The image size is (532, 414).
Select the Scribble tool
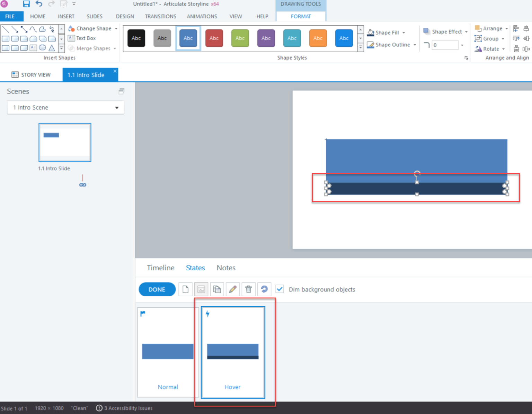pos(52,29)
